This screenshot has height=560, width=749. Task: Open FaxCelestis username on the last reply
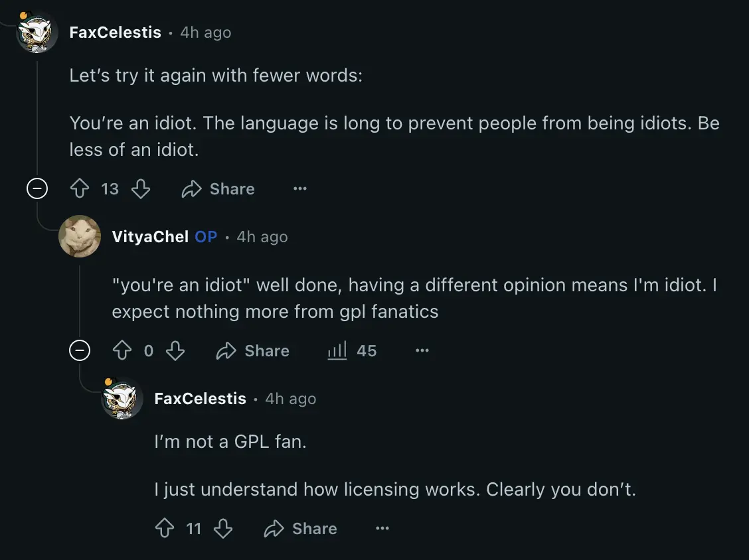(x=200, y=398)
